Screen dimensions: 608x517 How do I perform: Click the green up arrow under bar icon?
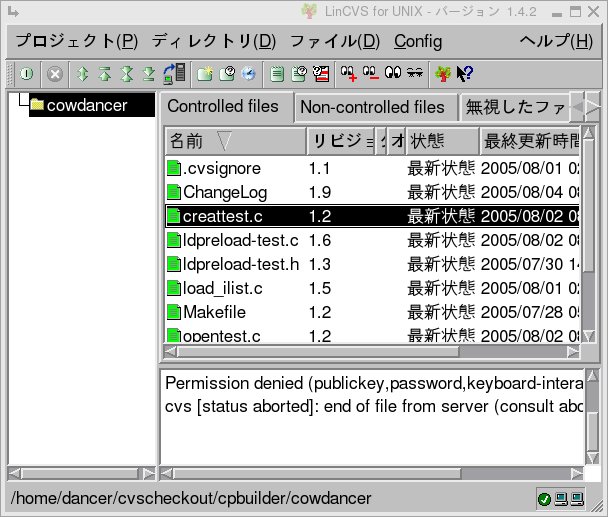[x=105, y=74]
